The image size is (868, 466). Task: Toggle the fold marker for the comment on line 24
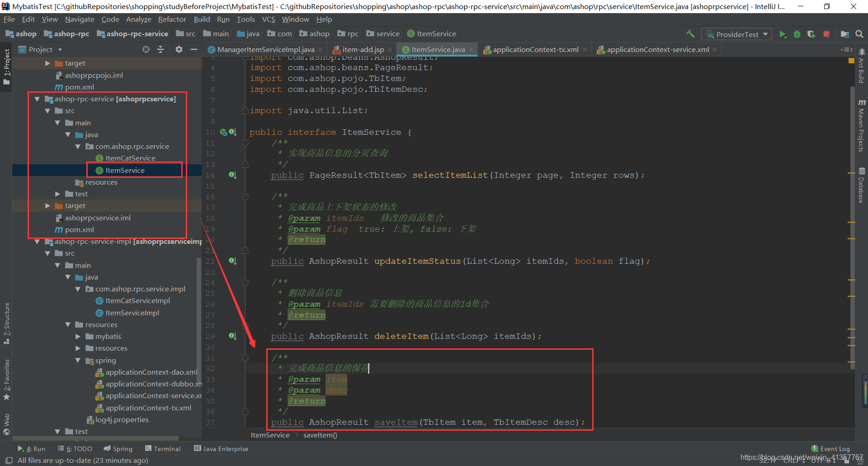click(245, 282)
